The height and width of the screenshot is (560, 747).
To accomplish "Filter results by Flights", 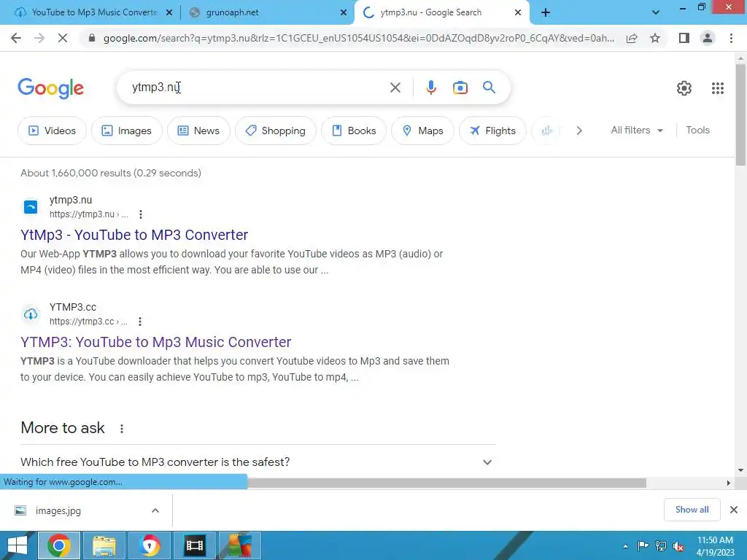I will (x=492, y=131).
